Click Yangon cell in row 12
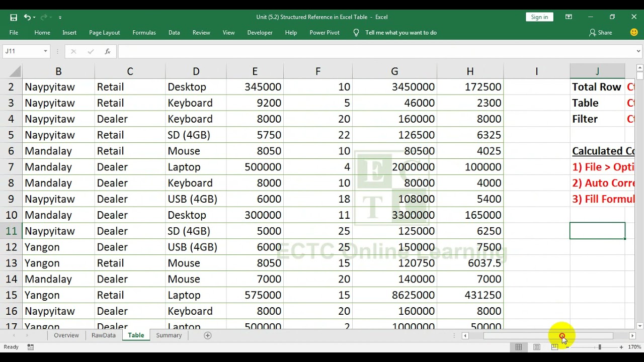This screenshot has height=362, width=644. click(58, 247)
